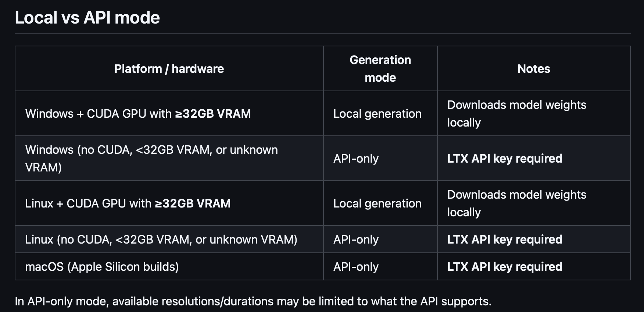Click the "In API-only mode" paragraph below table
Viewport: 644px width, 312px height.
253,301
